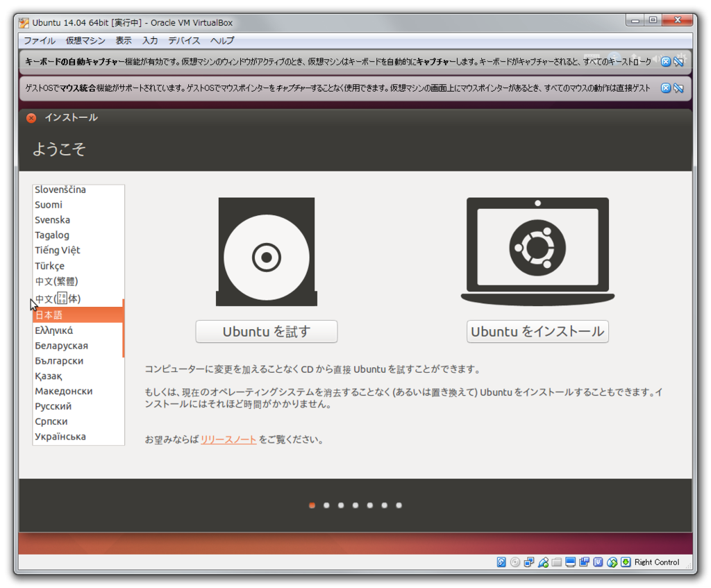711x588 pixels.
Task: Select Slovenščina in the language list
Action: click(x=78, y=190)
